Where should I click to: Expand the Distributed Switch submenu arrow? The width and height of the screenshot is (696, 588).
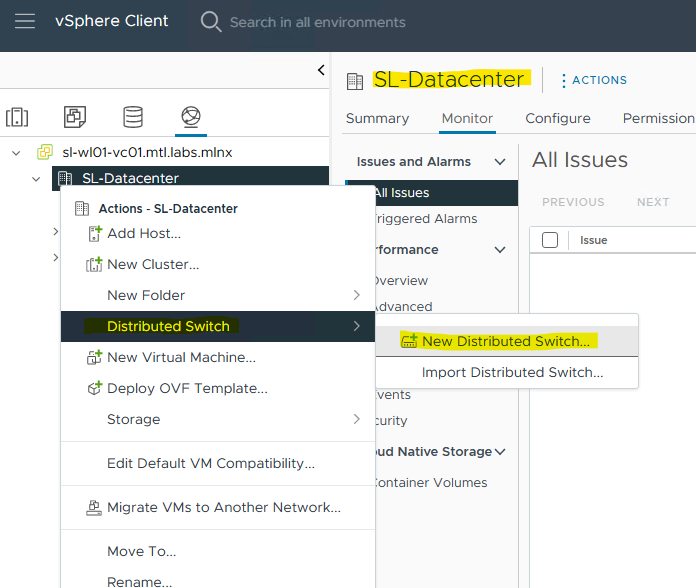(356, 326)
